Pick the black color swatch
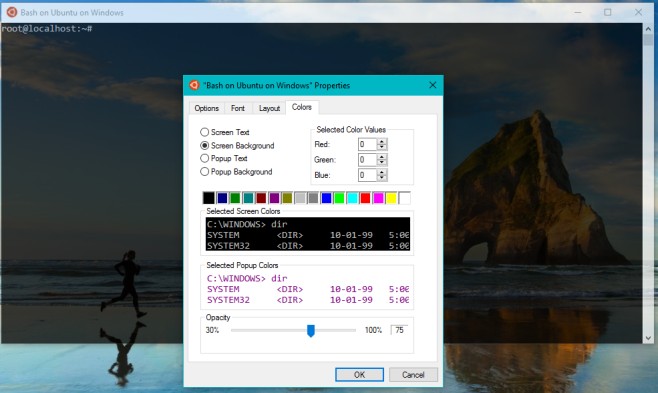 [209, 198]
